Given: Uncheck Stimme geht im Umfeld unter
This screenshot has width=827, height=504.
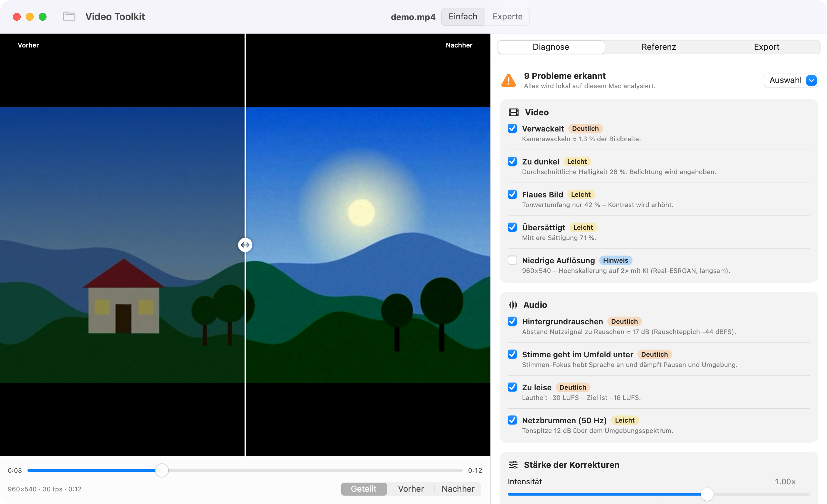Looking at the screenshot, I should pos(512,354).
